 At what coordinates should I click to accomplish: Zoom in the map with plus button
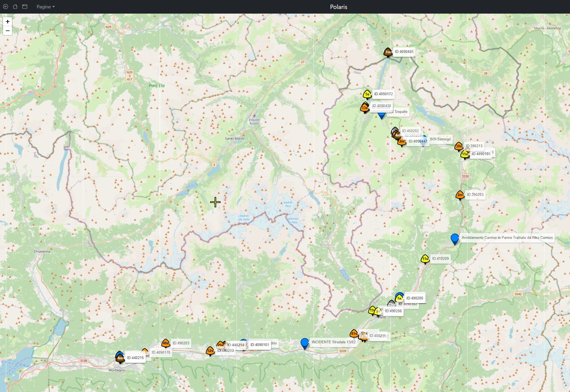[x=8, y=21]
